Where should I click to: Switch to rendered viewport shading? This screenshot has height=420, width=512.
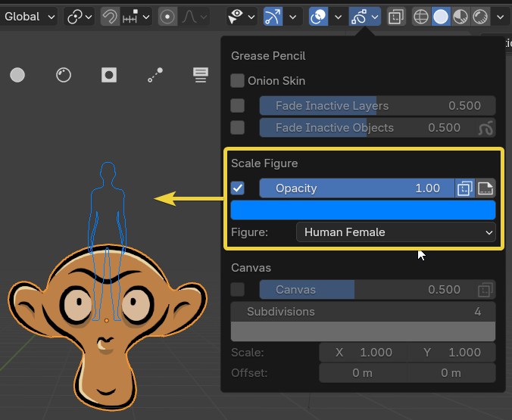(480, 17)
